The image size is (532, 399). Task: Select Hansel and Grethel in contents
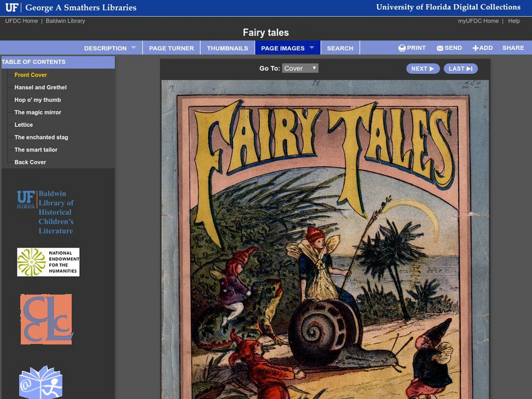click(x=41, y=87)
